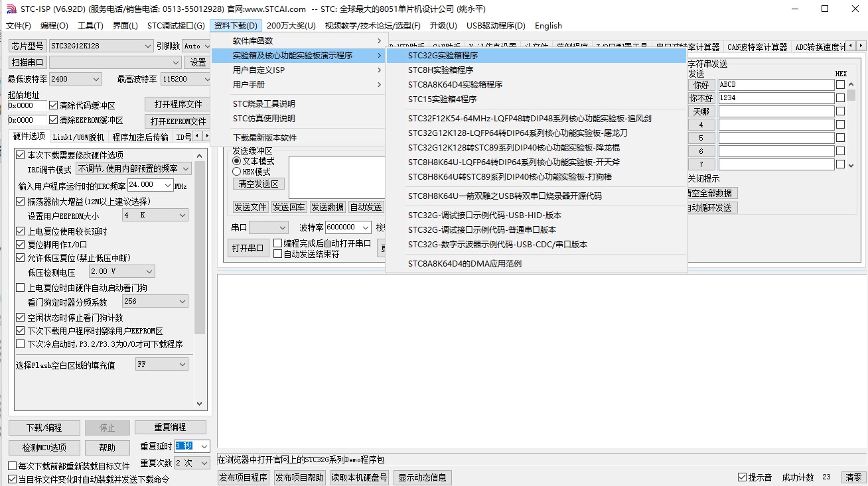
Task: Select STC32G实验箱程序 from submenu
Action: click(x=536, y=56)
